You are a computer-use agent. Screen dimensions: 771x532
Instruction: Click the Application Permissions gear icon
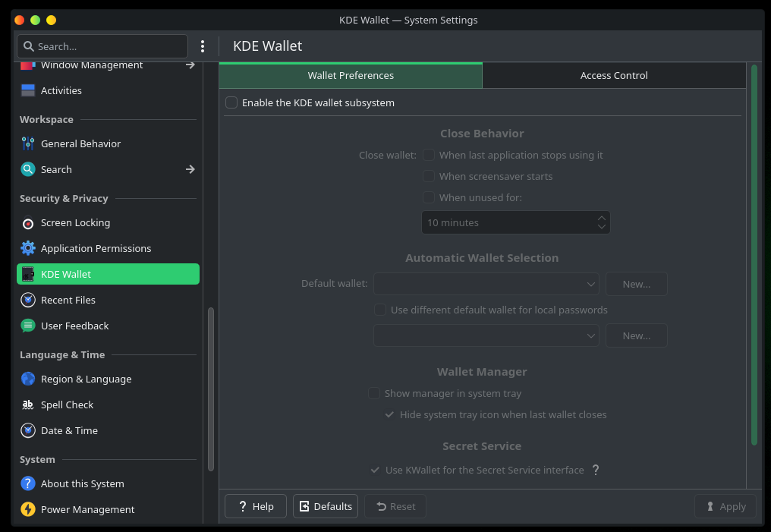[28, 249]
